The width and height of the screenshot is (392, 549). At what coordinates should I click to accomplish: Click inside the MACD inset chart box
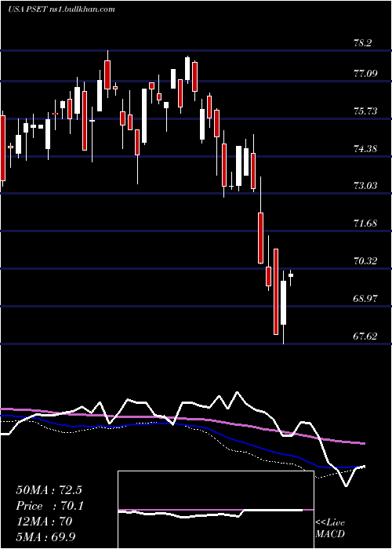coord(216,510)
